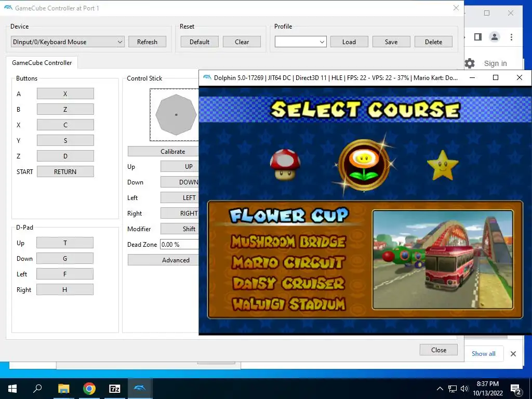The width and height of the screenshot is (532, 399).
Task: Click the Y button mapping S
Action: pos(65,140)
